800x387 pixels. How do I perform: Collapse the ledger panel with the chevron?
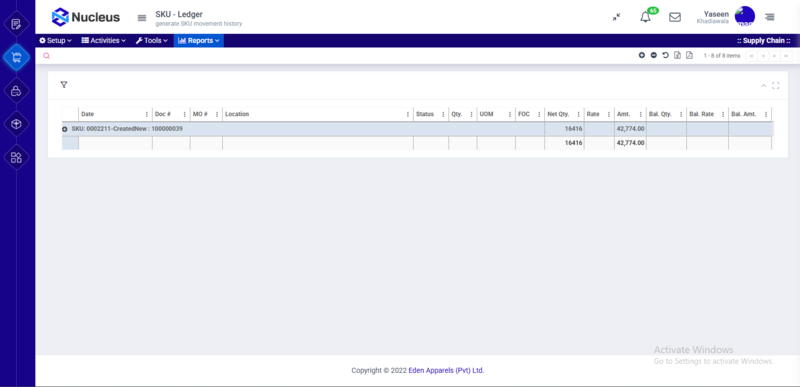[763, 86]
